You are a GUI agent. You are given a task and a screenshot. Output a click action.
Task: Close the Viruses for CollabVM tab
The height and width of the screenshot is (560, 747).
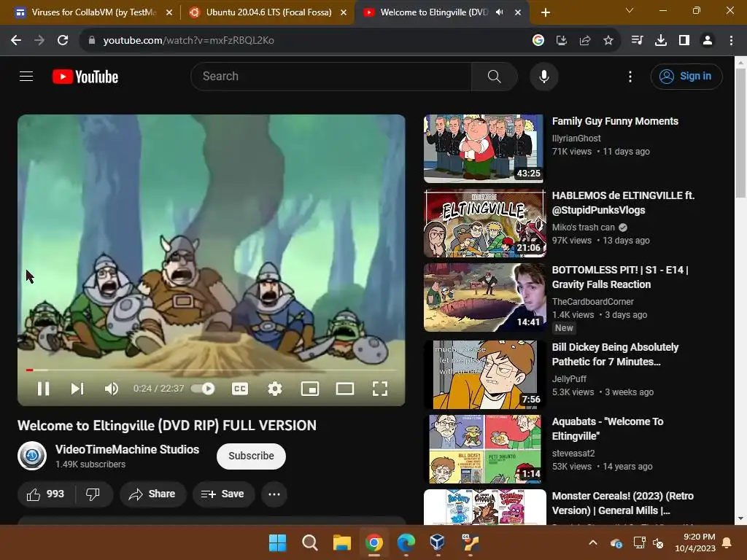(169, 12)
